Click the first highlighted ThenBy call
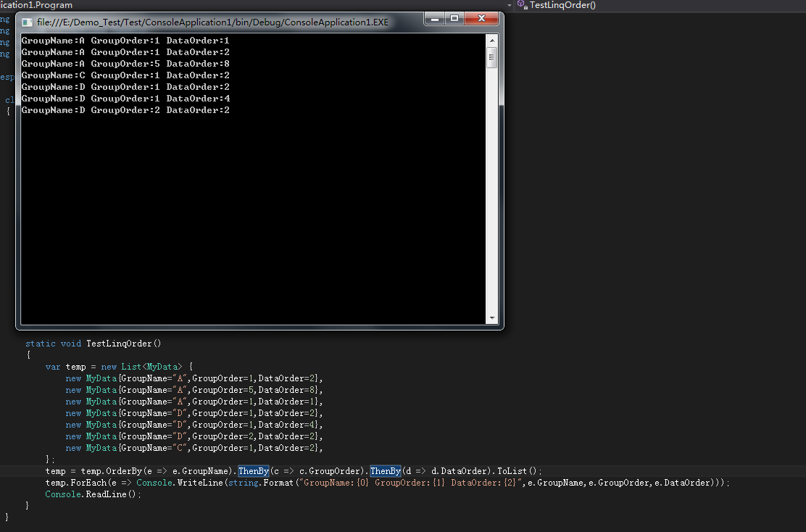This screenshot has height=532, width=806. (254, 471)
